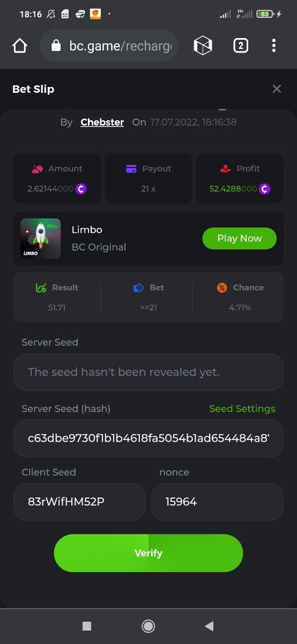Open Seed Settings link

coord(242,409)
